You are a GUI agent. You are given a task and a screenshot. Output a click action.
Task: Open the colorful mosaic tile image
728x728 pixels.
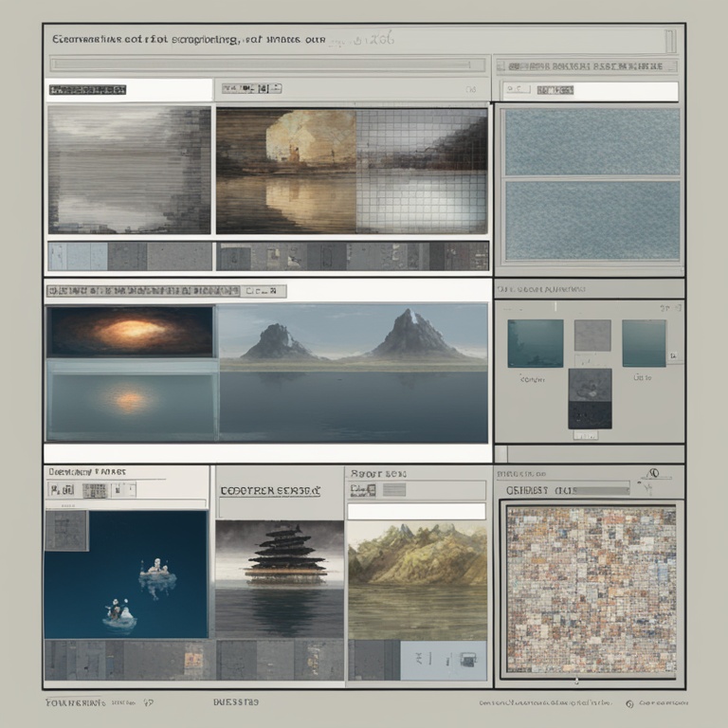click(591, 590)
